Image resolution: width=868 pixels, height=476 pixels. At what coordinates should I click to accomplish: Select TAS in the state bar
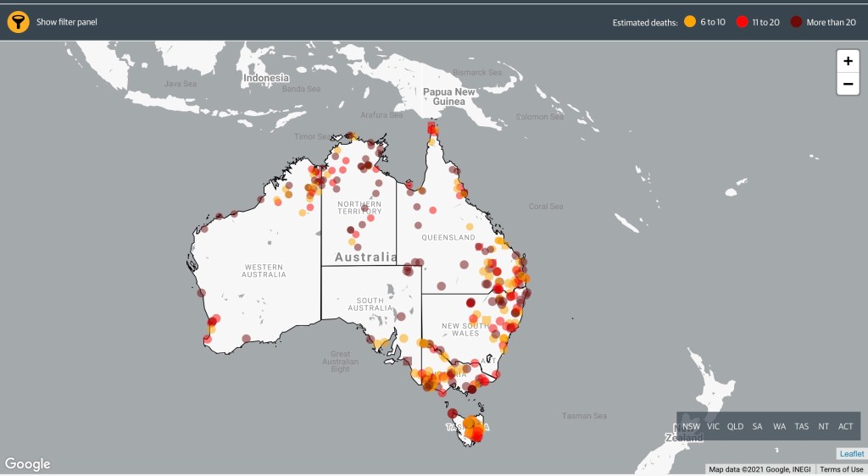click(x=802, y=426)
